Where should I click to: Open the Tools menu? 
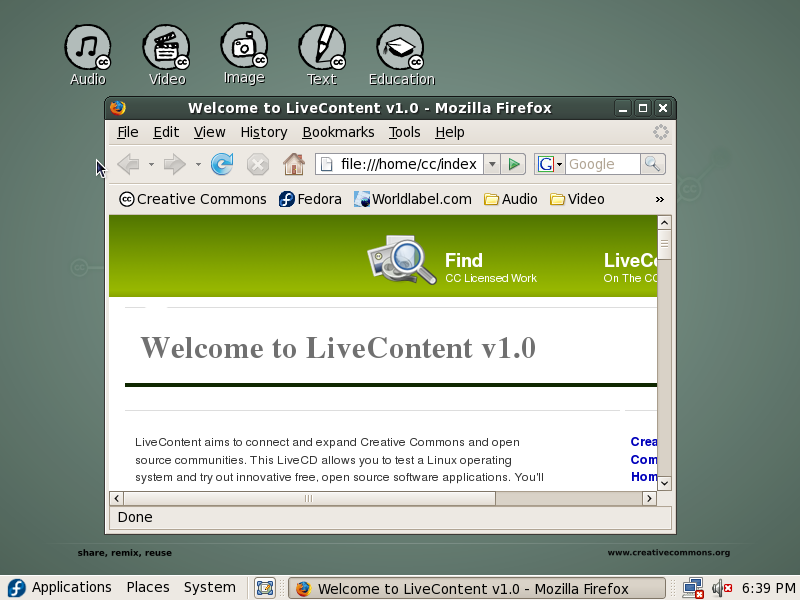(x=405, y=132)
